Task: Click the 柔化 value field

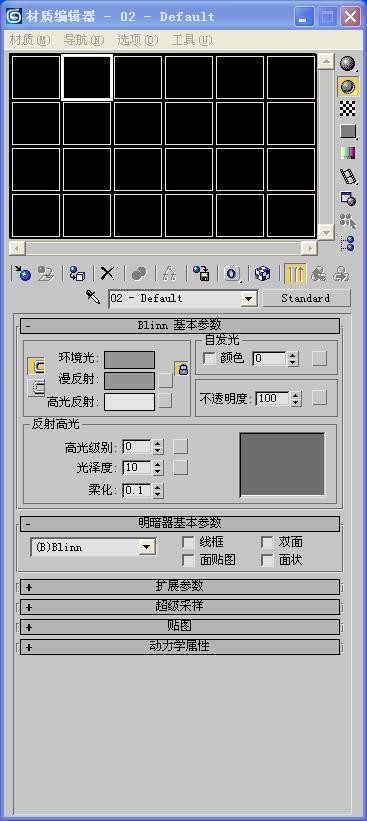Action: [137, 491]
